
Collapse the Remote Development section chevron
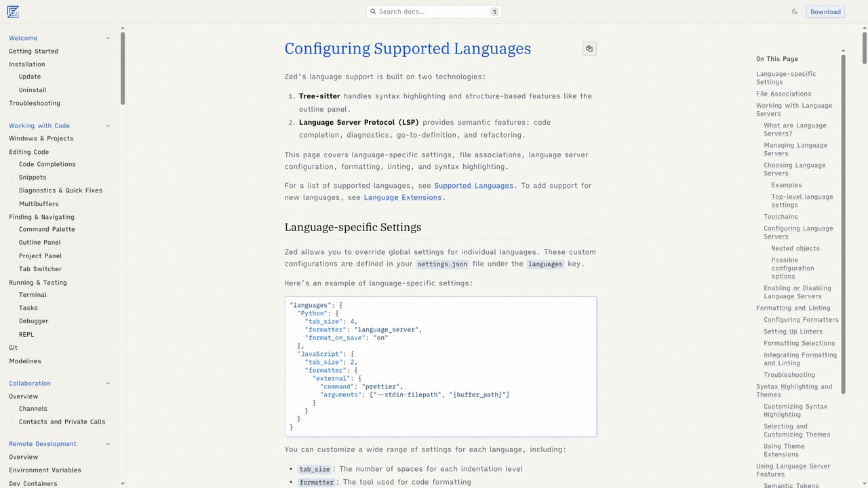point(108,444)
